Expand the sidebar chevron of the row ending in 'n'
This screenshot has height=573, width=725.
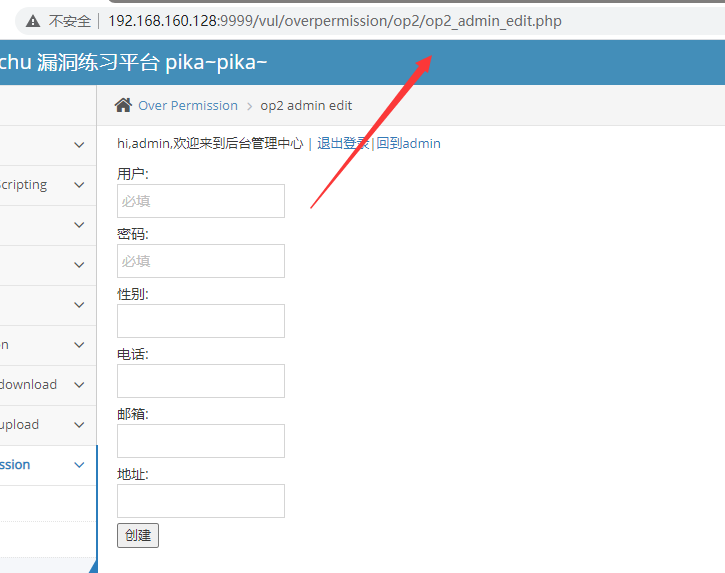(x=79, y=345)
